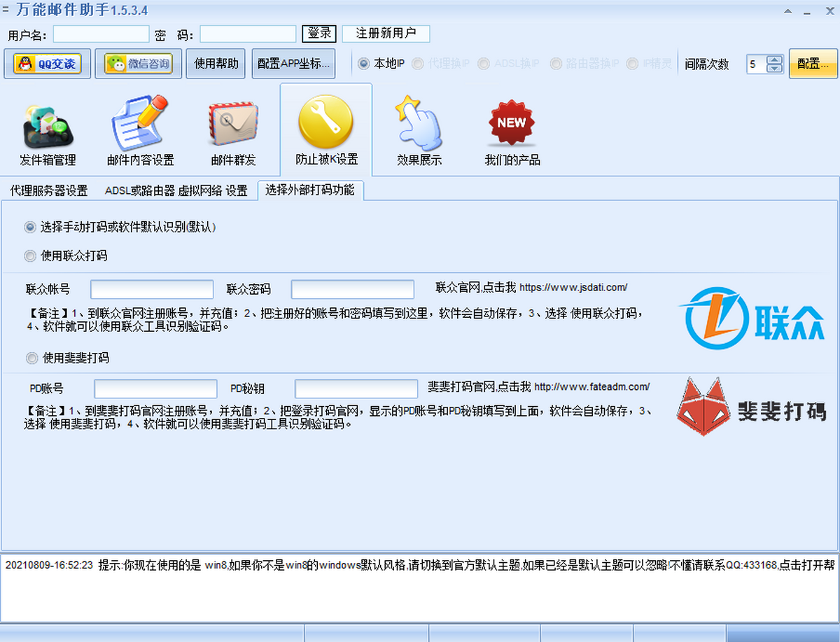
Task: Decrease the 间隔次数 spinner value
Action: [774, 68]
